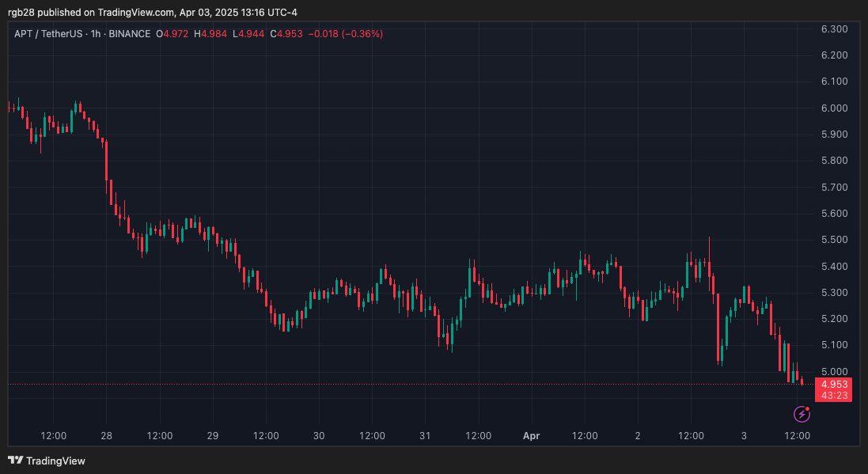Click the TradingView logo in the footer
The width and height of the screenshot is (868, 474).
point(47,461)
